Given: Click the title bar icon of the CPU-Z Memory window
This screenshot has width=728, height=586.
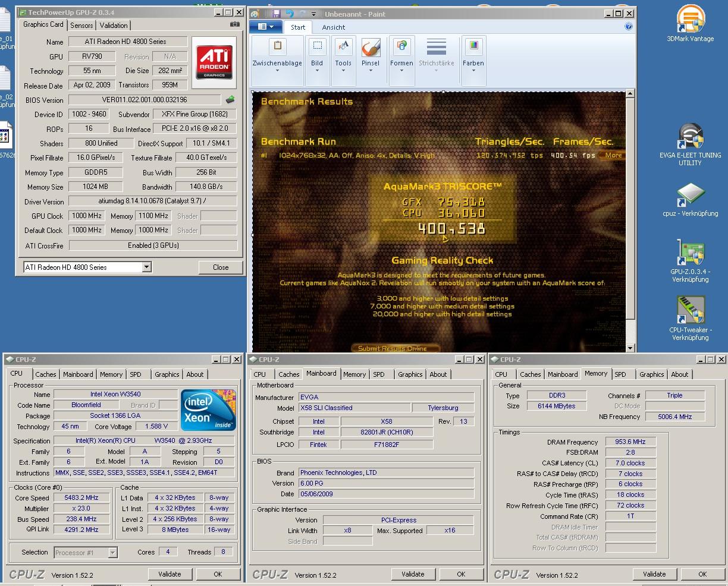Looking at the screenshot, I should click(495, 360).
